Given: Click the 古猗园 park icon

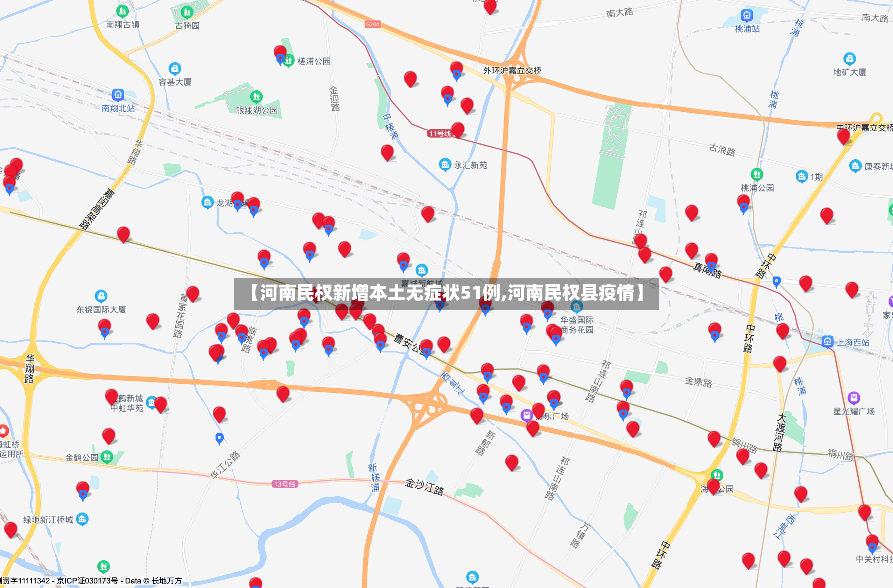Looking at the screenshot, I should click(187, 12).
